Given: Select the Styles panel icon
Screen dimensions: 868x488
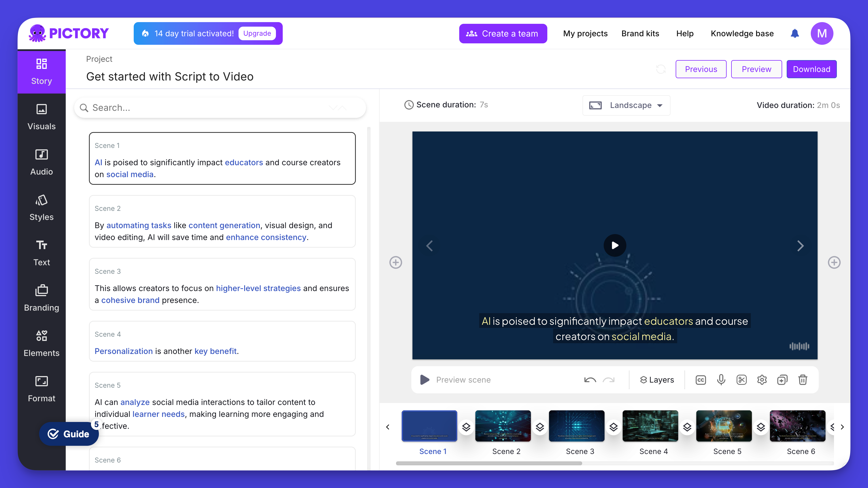Looking at the screenshot, I should click(41, 208).
